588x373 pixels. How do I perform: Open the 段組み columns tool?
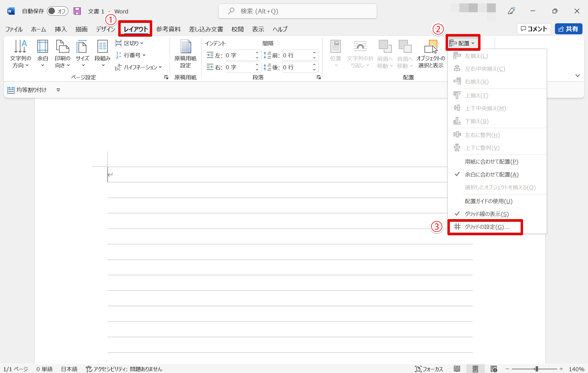click(103, 54)
